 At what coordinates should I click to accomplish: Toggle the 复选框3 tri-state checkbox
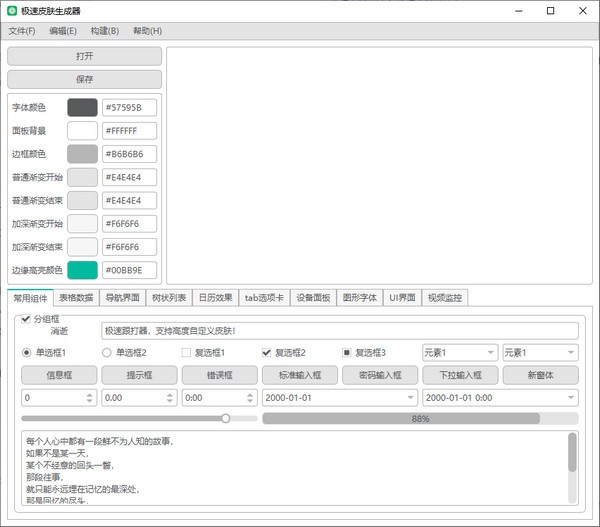tap(347, 352)
